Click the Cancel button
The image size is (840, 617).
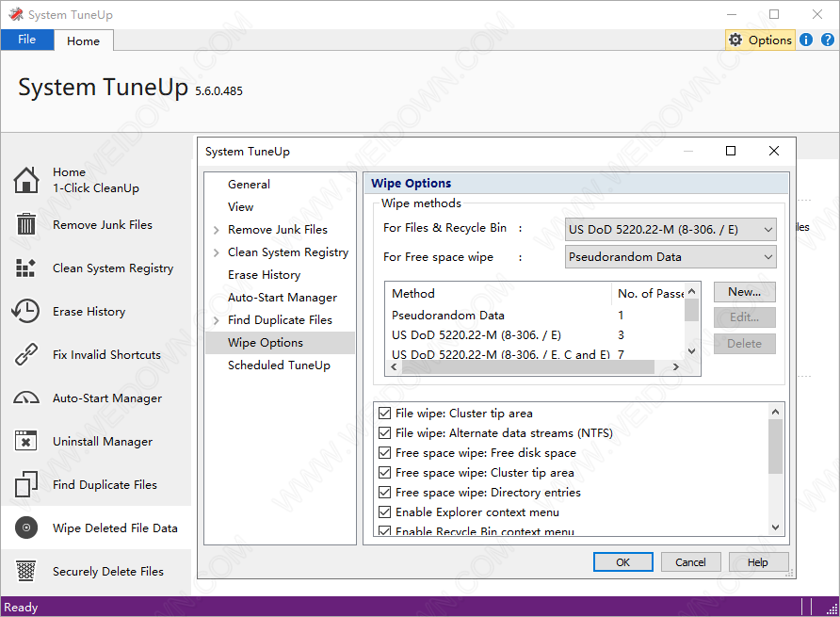pyautogui.click(x=690, y=561)
